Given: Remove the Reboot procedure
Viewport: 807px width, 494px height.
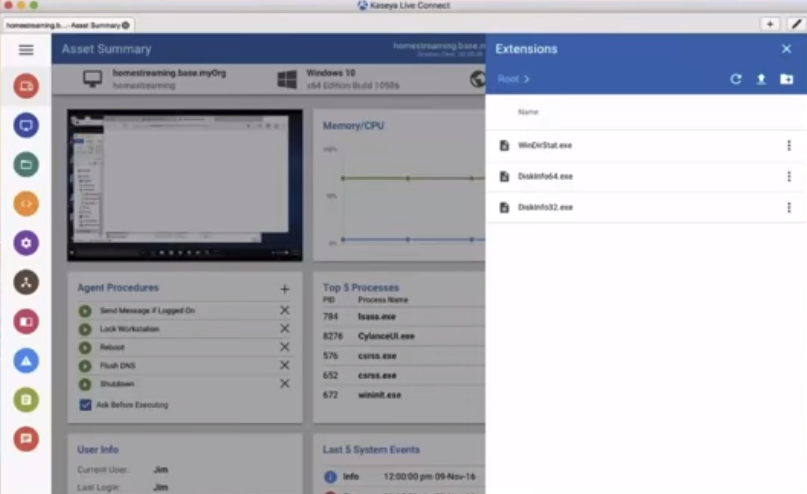Looking at the screenshot, I should pyautogui.click(x=285, y=347).
